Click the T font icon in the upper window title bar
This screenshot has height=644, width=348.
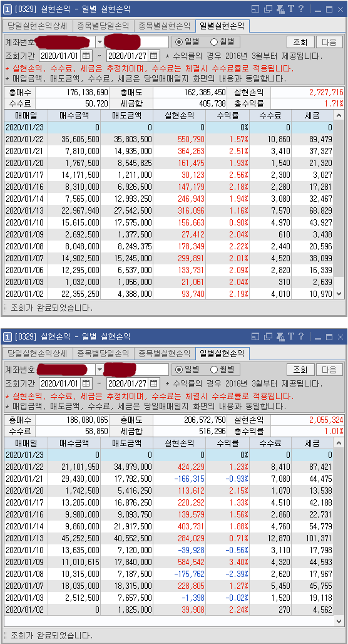click(x=292, y=9)
